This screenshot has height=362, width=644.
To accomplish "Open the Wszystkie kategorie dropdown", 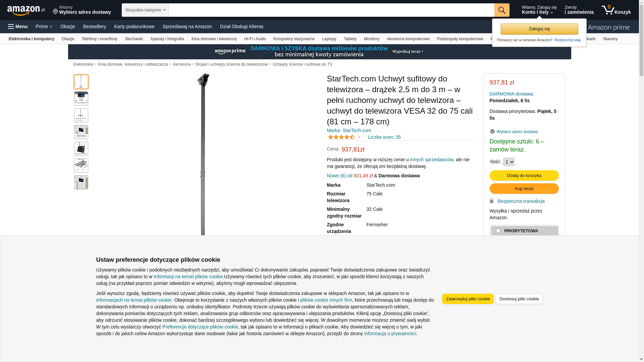I will tap(145, 10).
